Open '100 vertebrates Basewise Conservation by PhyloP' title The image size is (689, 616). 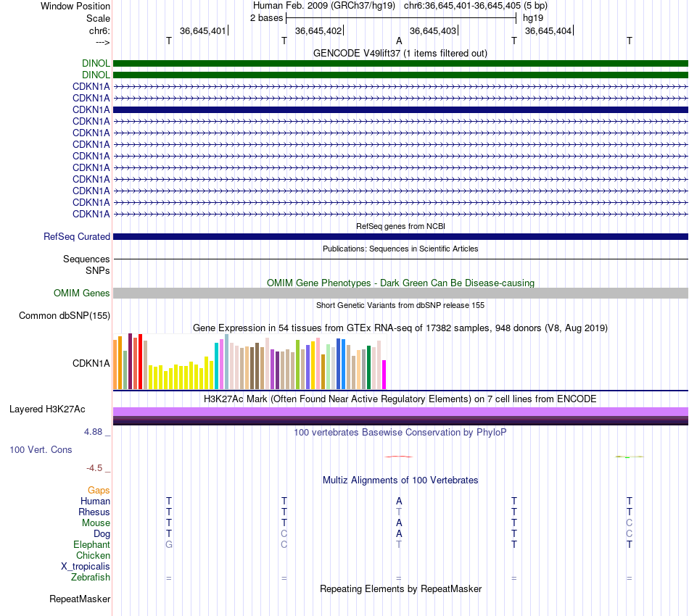coord(400,432)
